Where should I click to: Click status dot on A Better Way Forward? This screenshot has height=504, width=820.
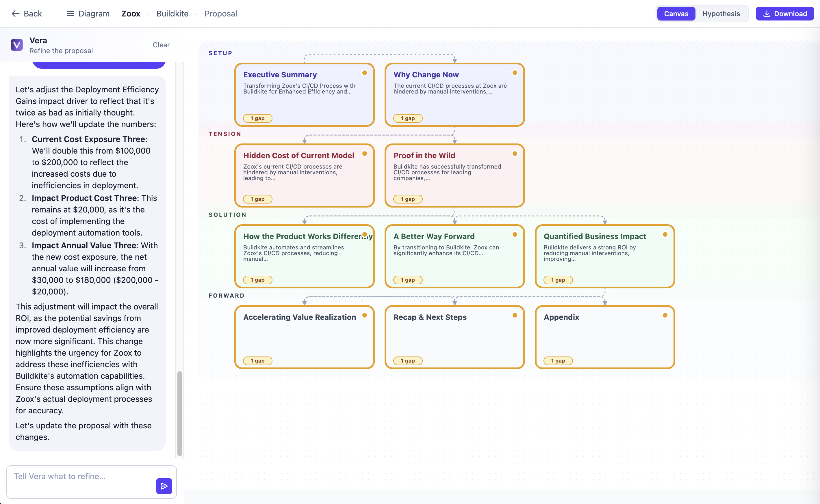pyautogui.click(x=515, y=234)
